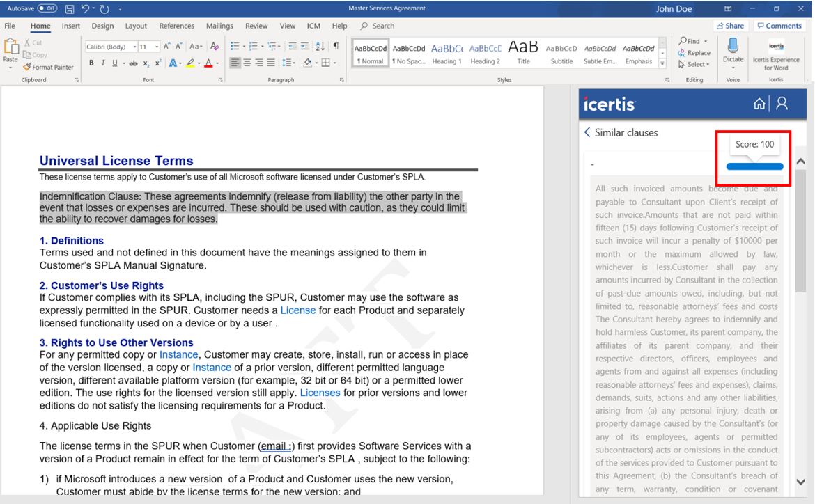This screenshot has width=815, height=504.
Task: Apply red font color
Action: (208, 63)
